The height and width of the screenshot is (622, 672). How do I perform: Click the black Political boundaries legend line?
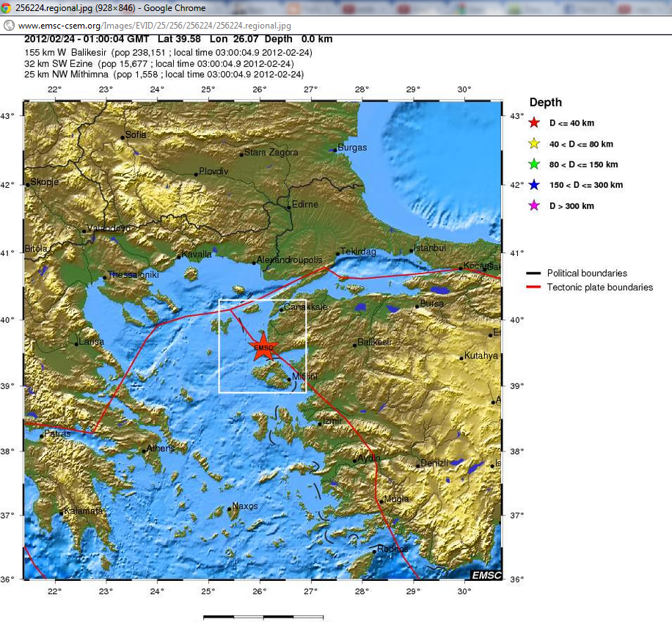click(x=534, y=273)
